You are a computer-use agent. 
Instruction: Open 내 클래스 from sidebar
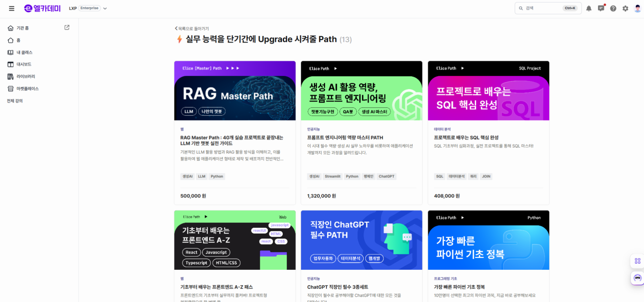(x=24, y=52)
